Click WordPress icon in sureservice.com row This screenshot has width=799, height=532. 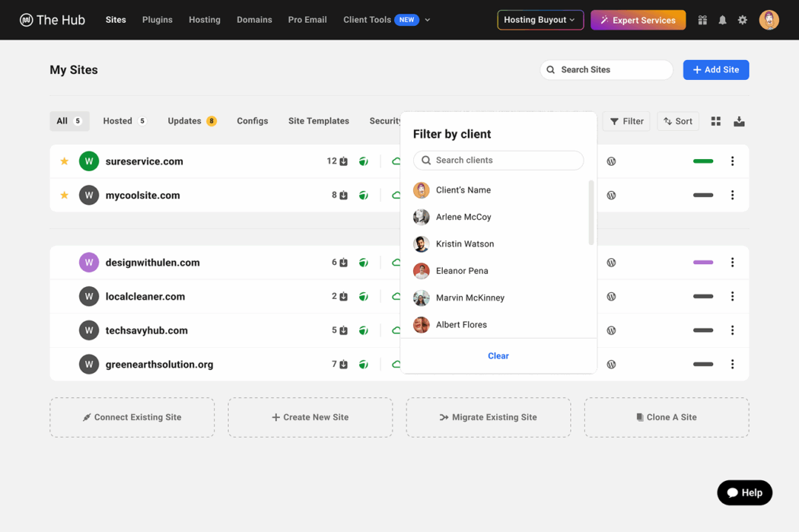pos(611,161)
